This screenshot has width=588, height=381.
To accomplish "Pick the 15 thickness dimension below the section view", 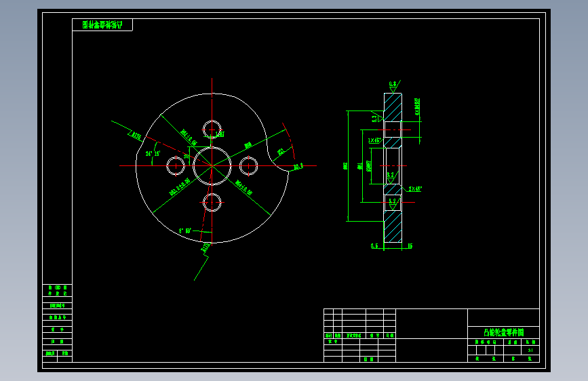I will click(x=410, y=246).
